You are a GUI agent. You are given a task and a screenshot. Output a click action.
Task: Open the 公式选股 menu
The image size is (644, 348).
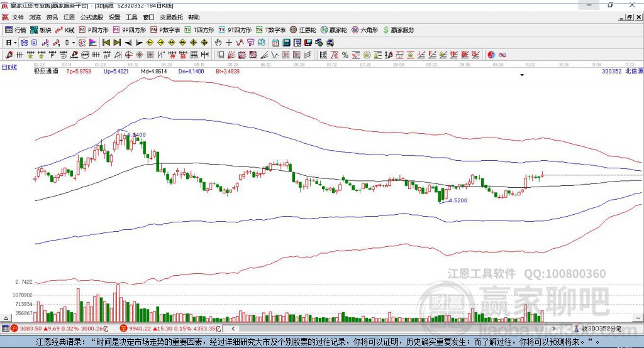click(92, 17)
